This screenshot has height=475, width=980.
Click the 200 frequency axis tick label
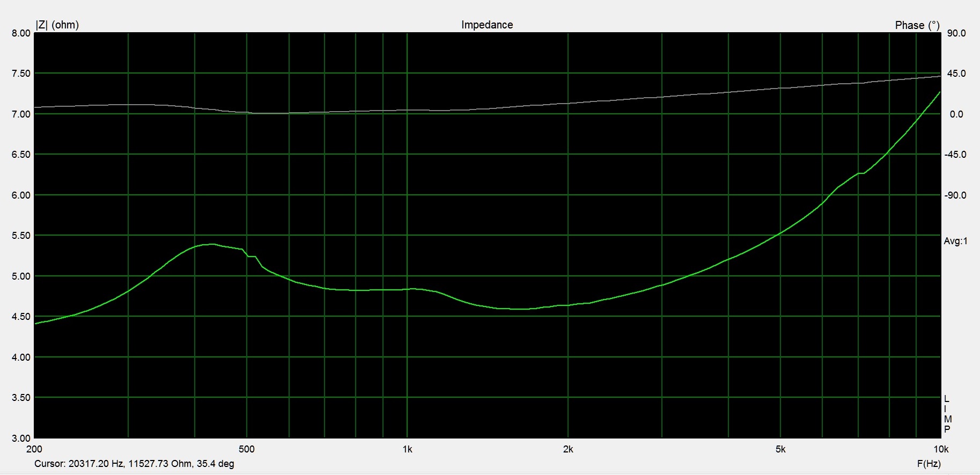(34, 449)
